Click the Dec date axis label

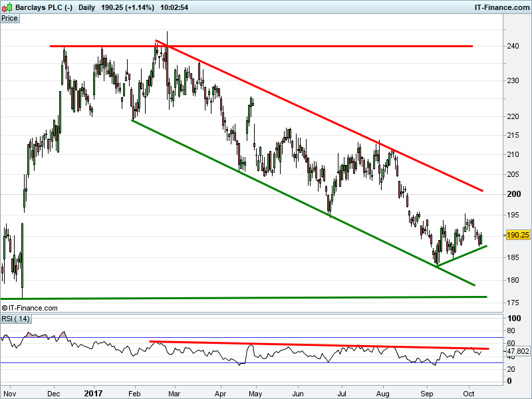[x=54, y=394]
